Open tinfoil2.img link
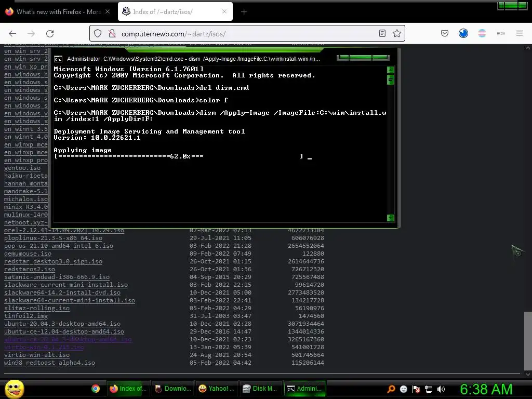This screenshot has height=399, width=532. click(26, 316)
